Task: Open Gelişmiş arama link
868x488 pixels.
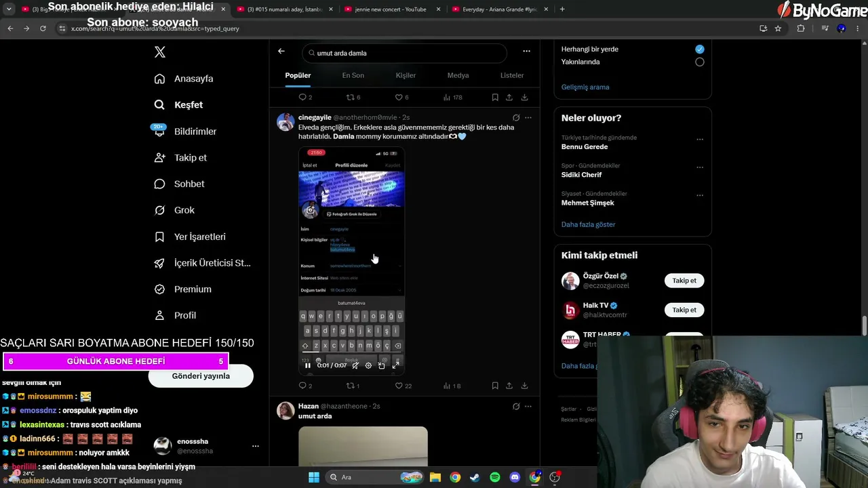Action: (x=585, y=87)
